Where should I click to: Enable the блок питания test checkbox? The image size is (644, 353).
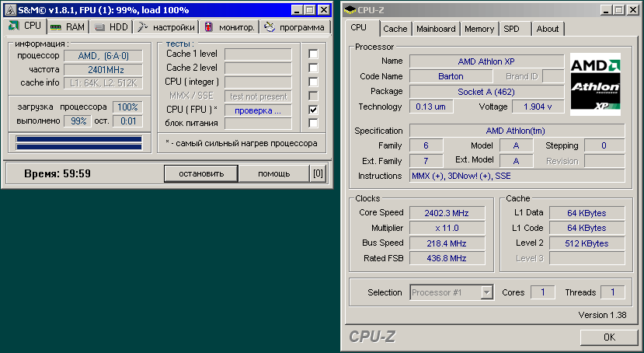click(x=313, y=123)
